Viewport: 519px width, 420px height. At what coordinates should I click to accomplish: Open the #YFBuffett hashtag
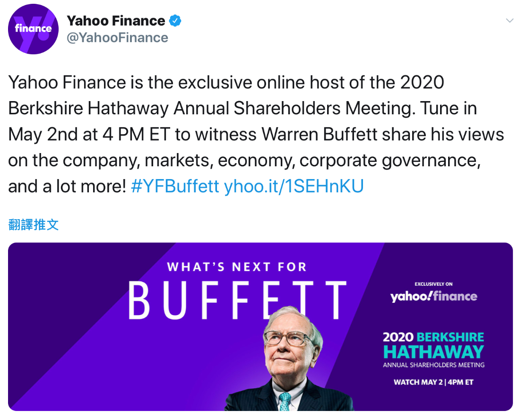point(175,186)
